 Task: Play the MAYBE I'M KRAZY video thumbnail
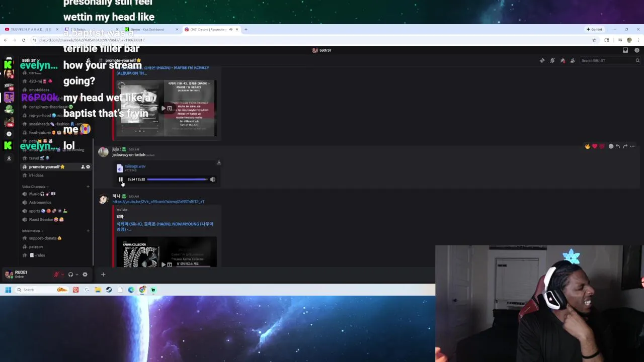[x=166, y=108]
